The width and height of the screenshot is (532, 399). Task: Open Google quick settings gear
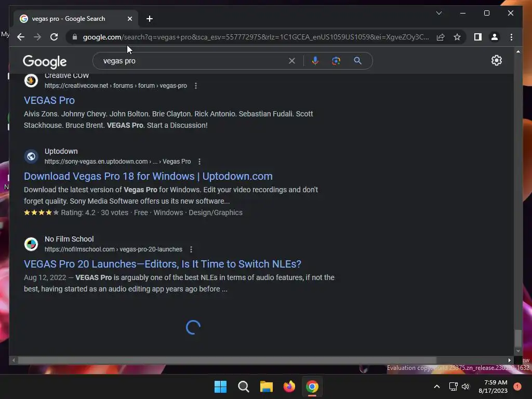[x=496, y=60]
